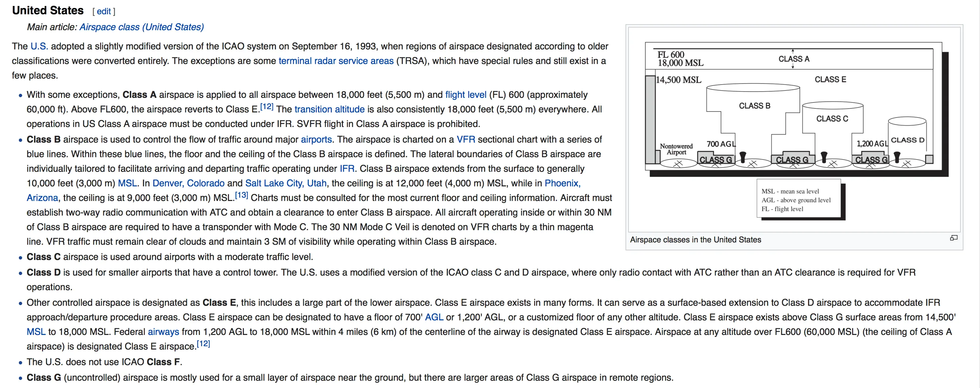
Task: Open terminal radar service areas link
Action: coord(336,61)
